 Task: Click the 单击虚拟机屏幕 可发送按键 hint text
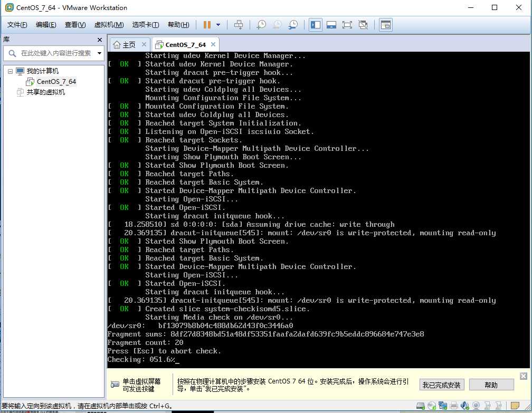[141, 385]
